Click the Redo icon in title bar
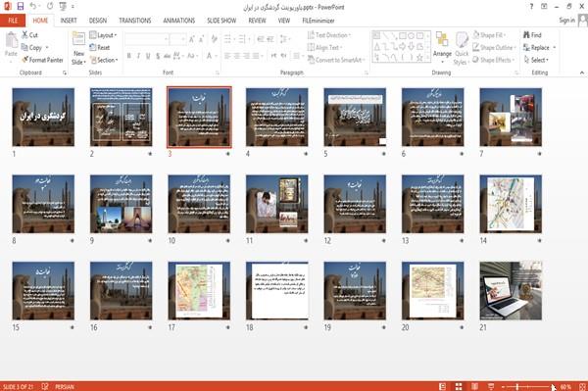This screenshot has height=391, width=588. pos(50,7)
